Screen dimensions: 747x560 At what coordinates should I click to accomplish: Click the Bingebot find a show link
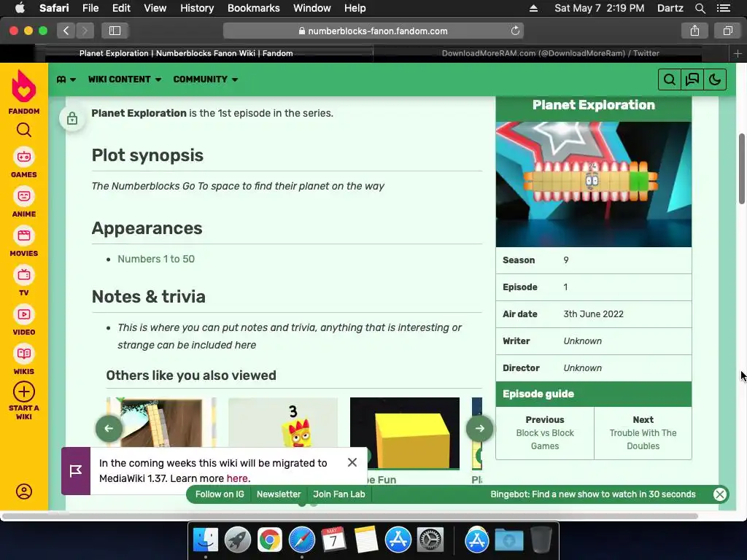[593, 494]
